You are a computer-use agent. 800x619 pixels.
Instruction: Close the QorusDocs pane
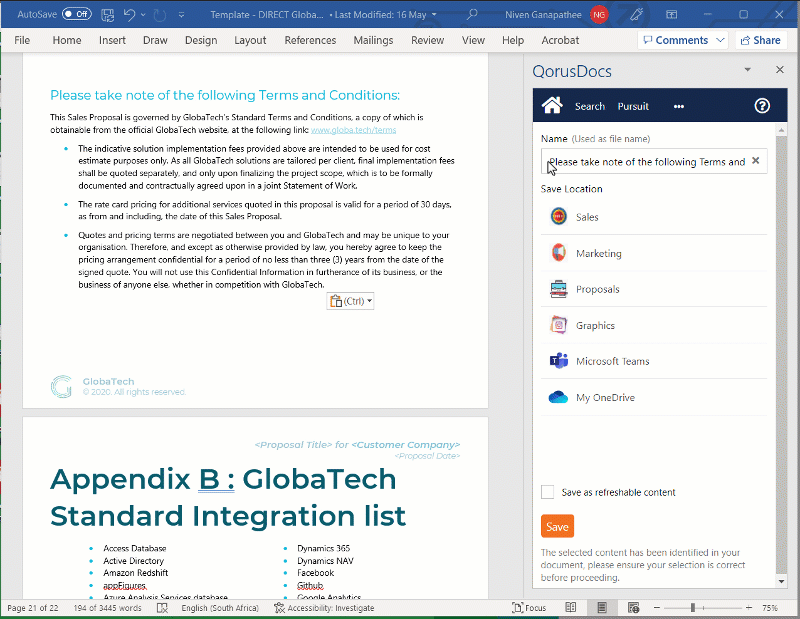(780, 69)
